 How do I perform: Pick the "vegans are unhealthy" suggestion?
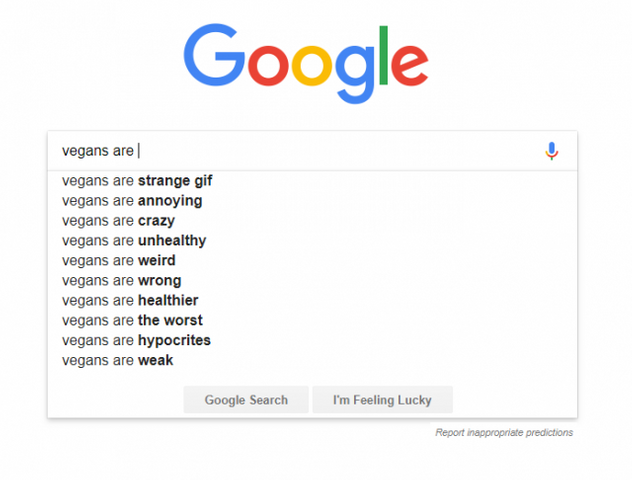[x=134, y=241]
